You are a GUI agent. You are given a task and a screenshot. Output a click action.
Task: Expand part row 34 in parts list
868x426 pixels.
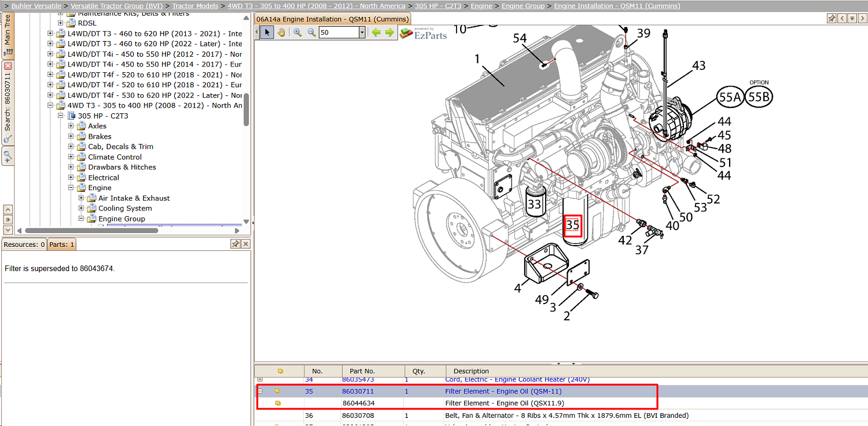(x=260, y=380)
